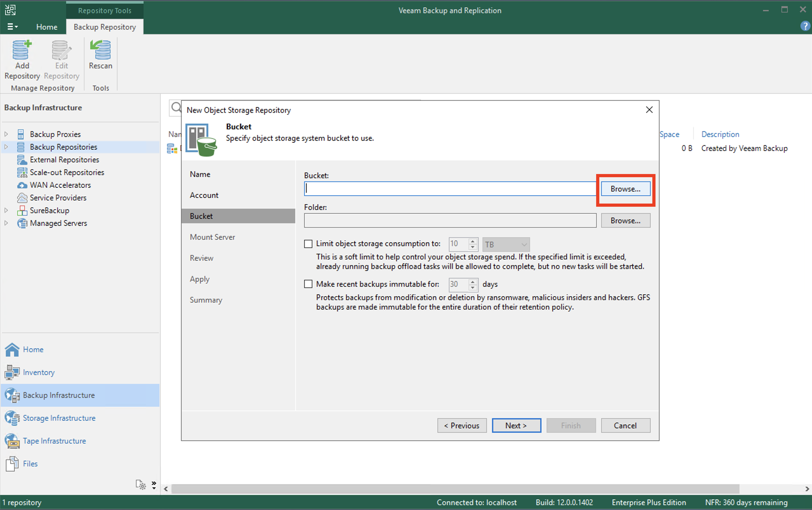Enable Limit object storage consumption checkbox
This screenshot has width=812, height=510.
[308, 244]
